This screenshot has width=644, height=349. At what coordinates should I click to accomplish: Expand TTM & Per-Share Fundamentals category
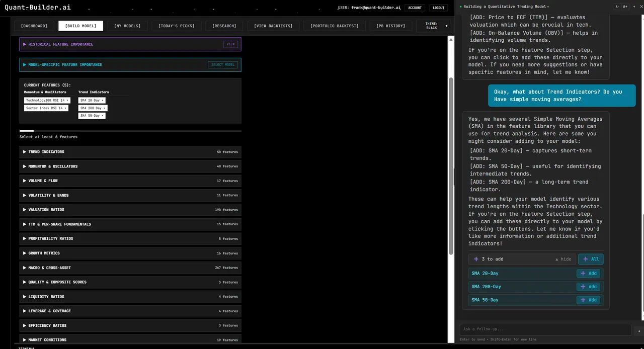[x=130, y=224]
